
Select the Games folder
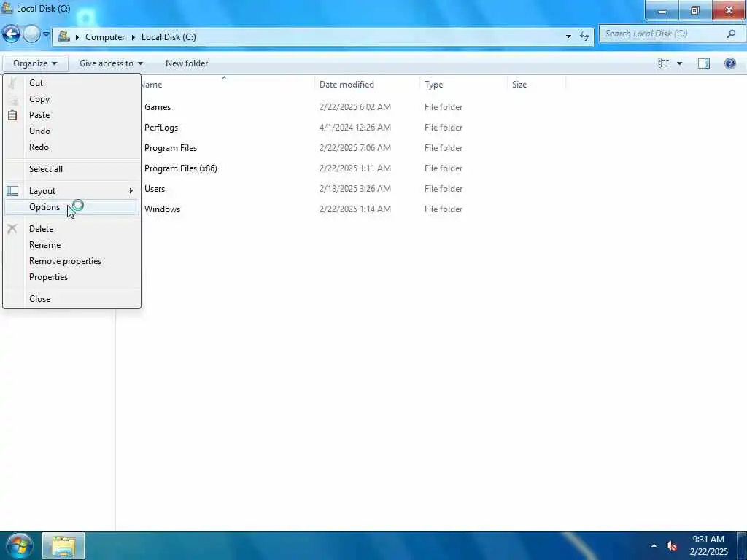pos(158,107)
